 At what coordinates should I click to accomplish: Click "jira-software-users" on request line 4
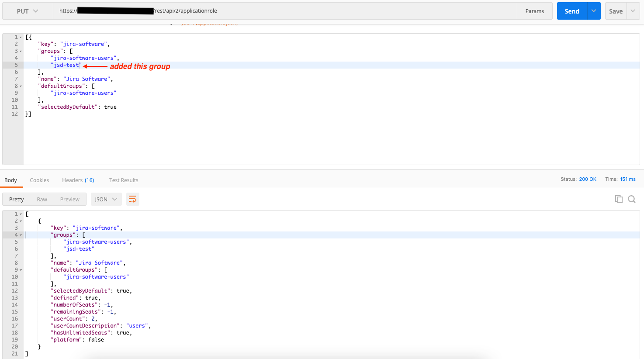click(x=83, y=58)
